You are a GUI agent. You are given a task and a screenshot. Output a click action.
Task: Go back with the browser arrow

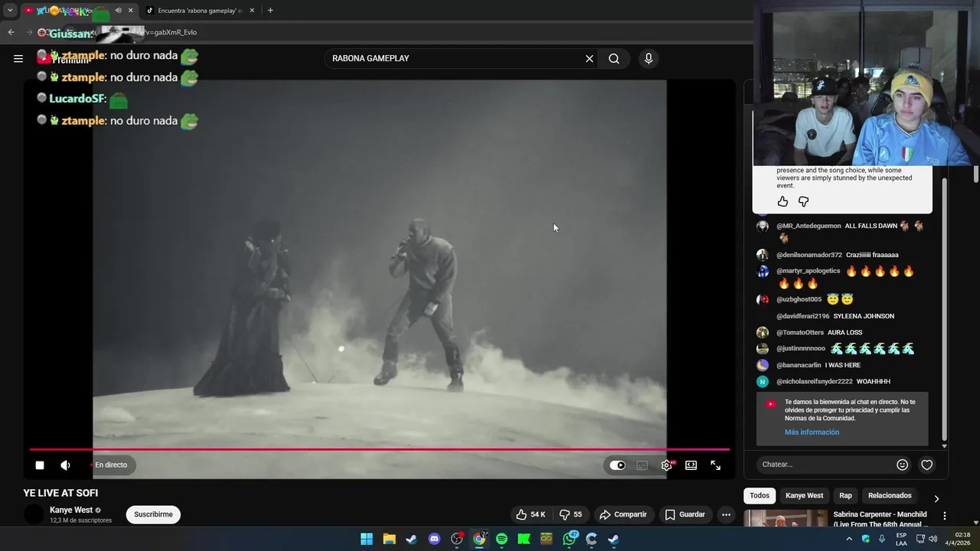coord(11,32)
